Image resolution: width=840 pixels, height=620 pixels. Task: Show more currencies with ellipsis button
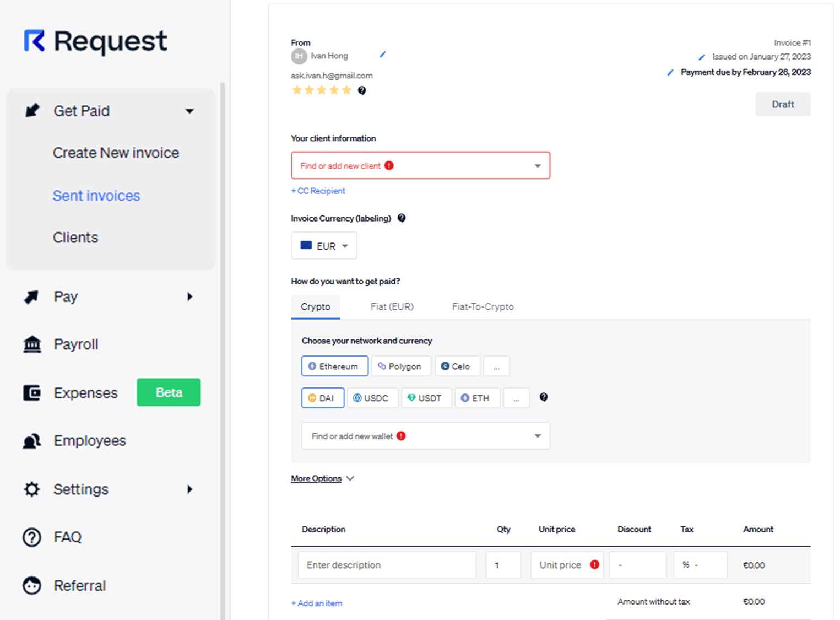(x=516, y=398)
